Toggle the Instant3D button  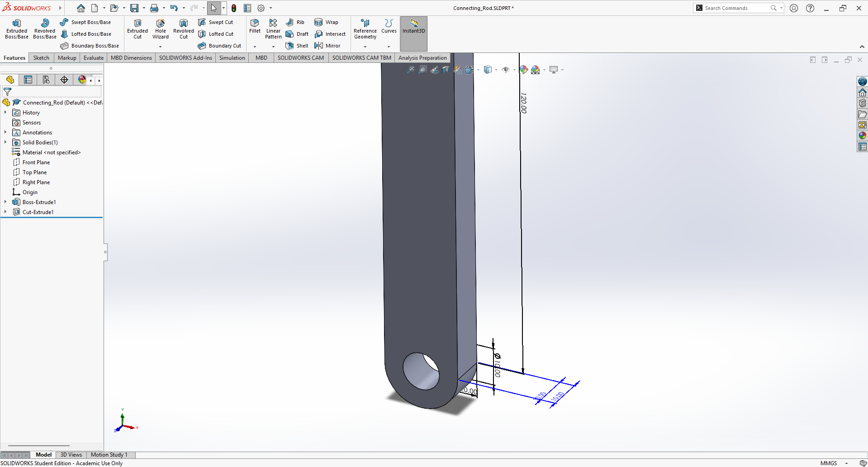pyautogui.click(x=414, y=33)
